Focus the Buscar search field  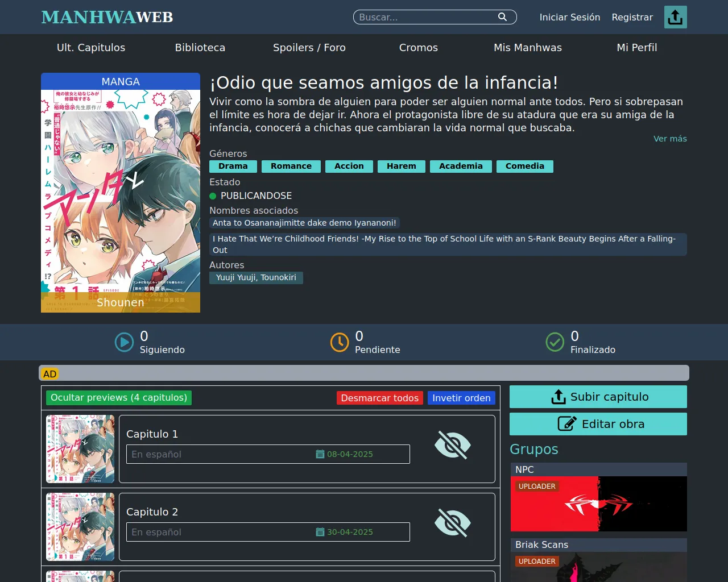pos(435,17)
